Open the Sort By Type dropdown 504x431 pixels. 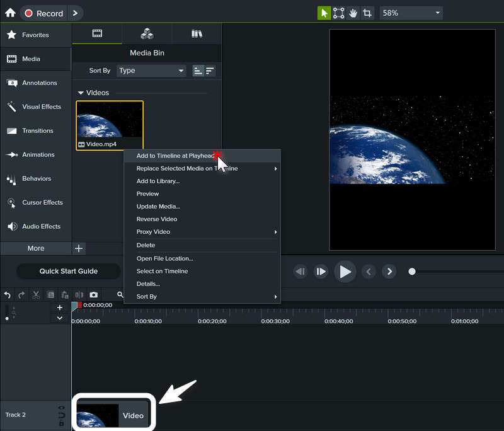point(151,71)
